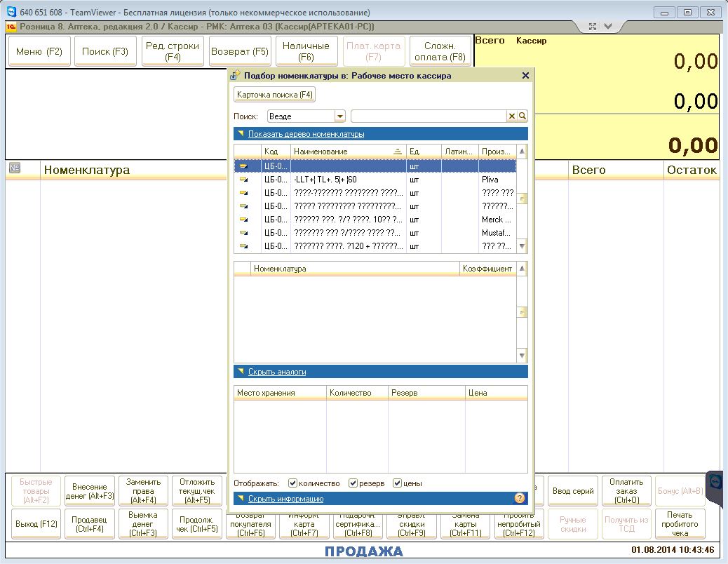Click the "Карточка поиска (F4)" button

(x=275, y=95)
